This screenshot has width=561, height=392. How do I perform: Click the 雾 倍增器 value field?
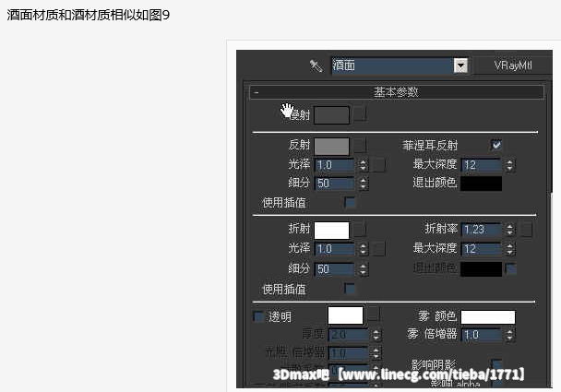pos(481,335)
